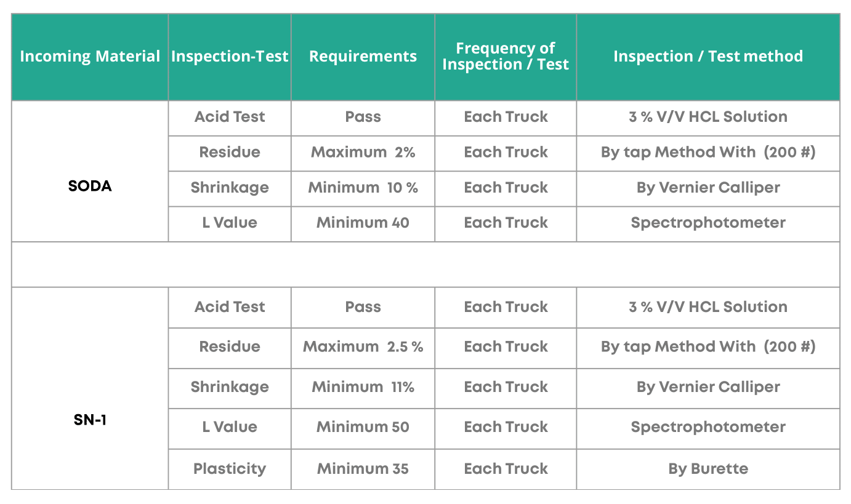Select the Maximum 2.5 % residue requirement
Screen dimensions: 851x504
point(363,347)
